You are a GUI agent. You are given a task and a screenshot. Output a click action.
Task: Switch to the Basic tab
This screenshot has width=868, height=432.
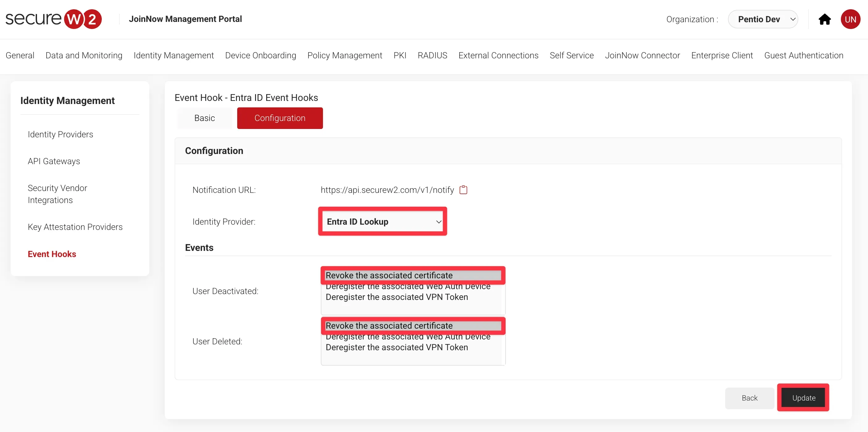(204, 118)
